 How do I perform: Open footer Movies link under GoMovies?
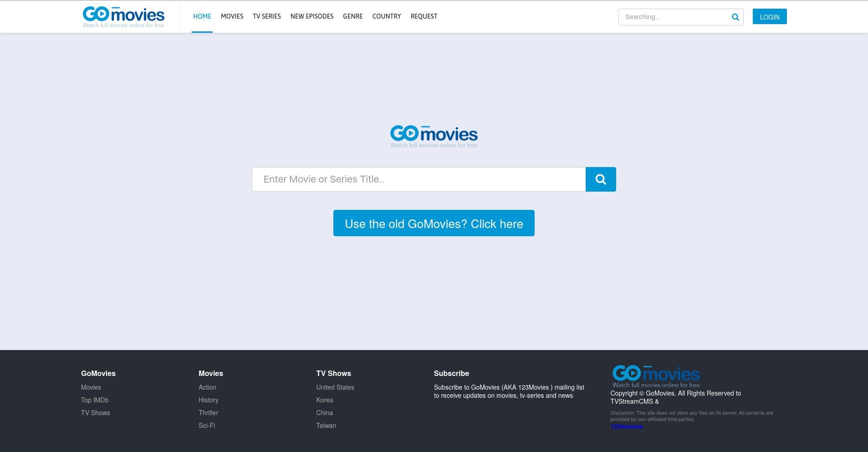[91, 387]
